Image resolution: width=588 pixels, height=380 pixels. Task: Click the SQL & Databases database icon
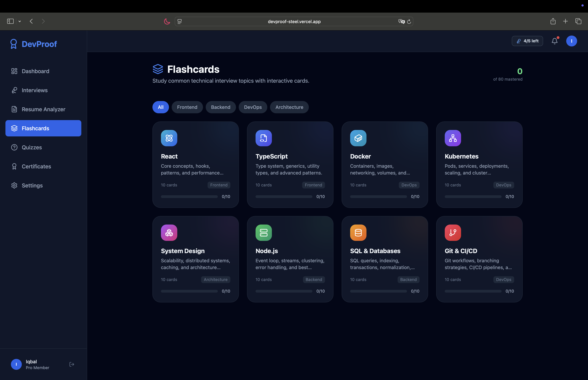358,233
